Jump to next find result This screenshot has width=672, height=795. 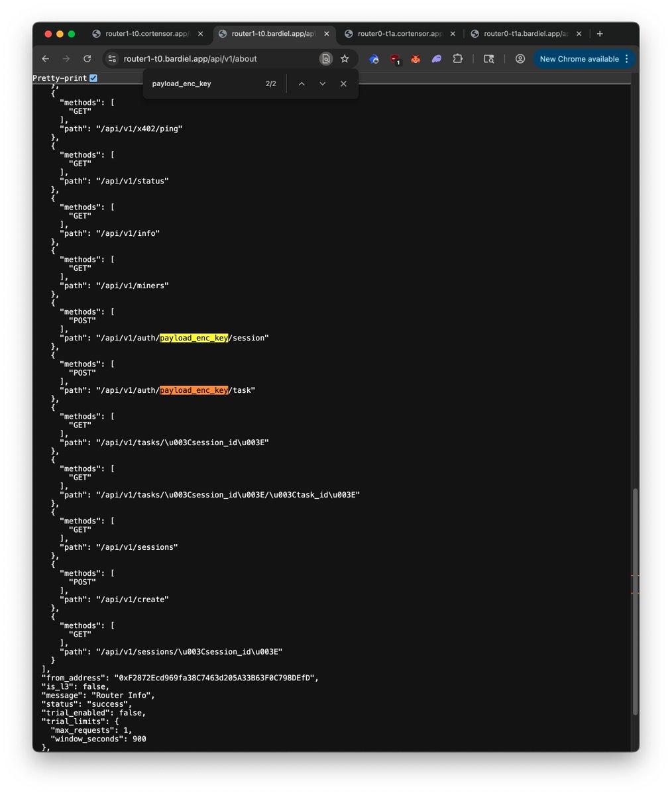click(x=323, y=84)
